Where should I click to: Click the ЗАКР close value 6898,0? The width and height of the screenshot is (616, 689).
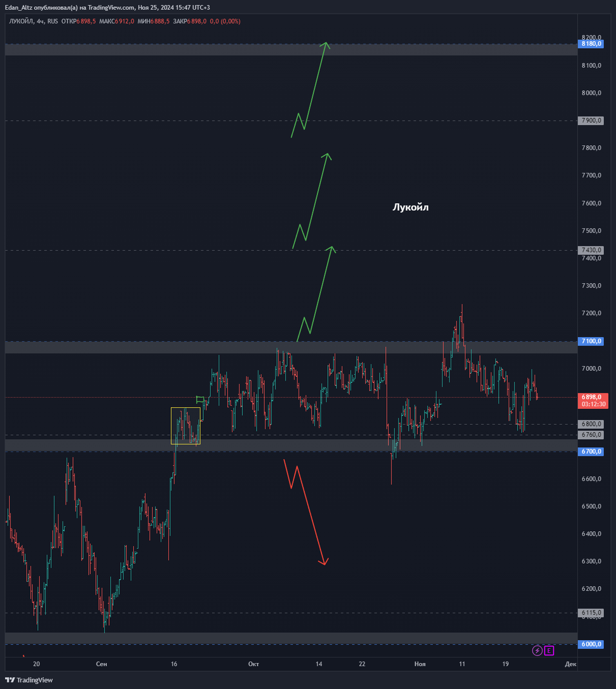[x=197, y=21]
